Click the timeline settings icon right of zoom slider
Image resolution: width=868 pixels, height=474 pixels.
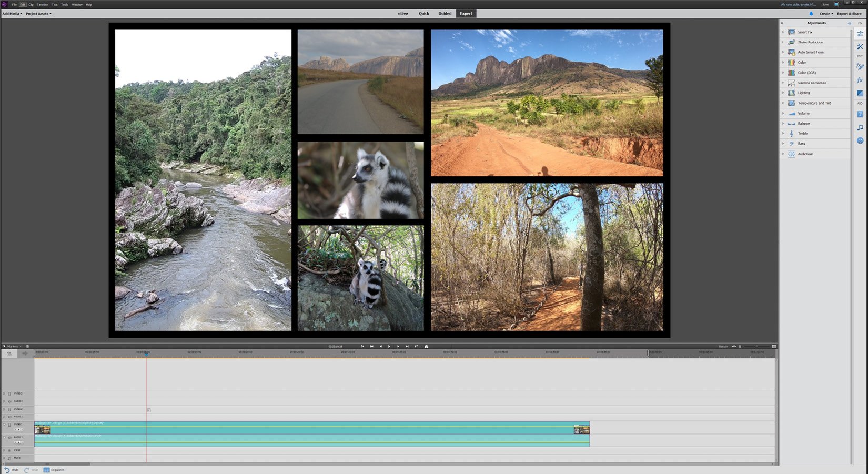coord(774,346)
